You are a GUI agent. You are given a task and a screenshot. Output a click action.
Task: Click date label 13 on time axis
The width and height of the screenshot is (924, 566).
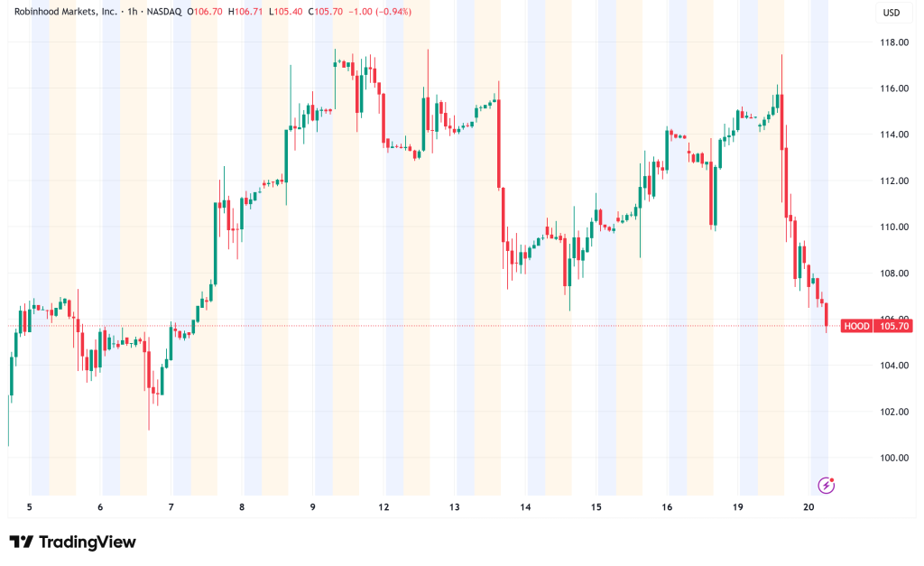point(455,507)
